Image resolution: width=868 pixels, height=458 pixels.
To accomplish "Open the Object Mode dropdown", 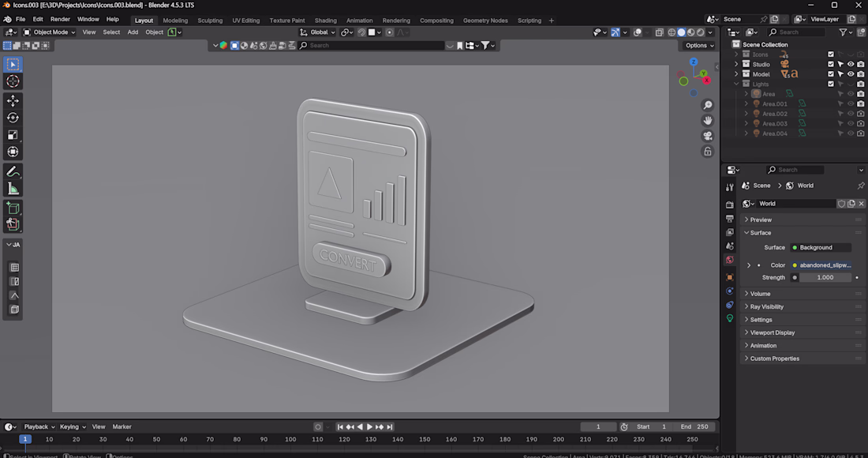I will pos(50,32).
